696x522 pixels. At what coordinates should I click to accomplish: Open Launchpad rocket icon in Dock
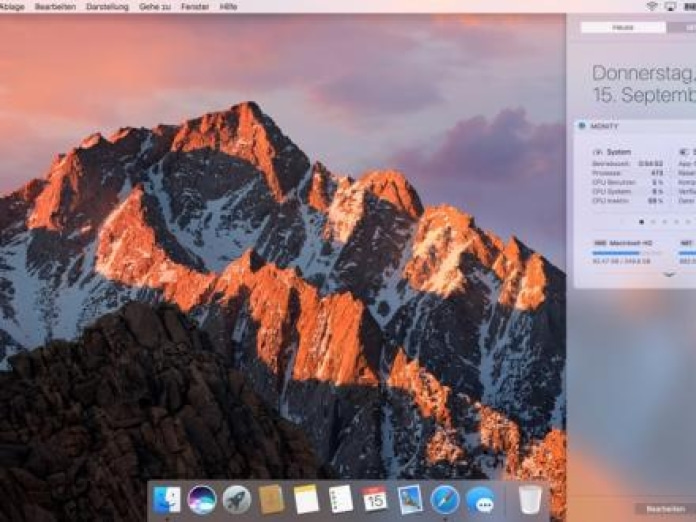[x=237, y=500]
